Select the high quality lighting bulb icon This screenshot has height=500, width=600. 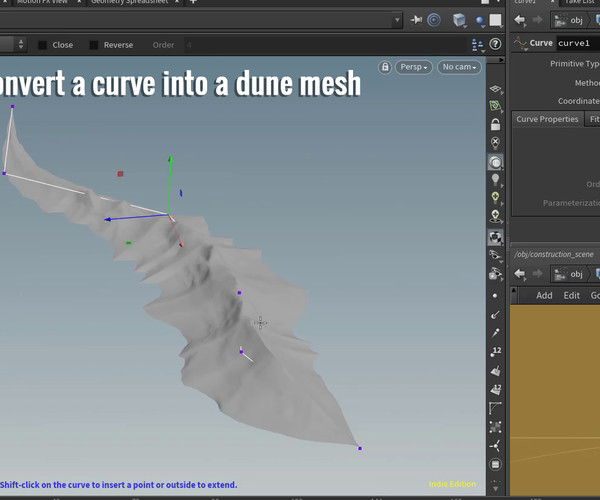(x=495, y=198)
